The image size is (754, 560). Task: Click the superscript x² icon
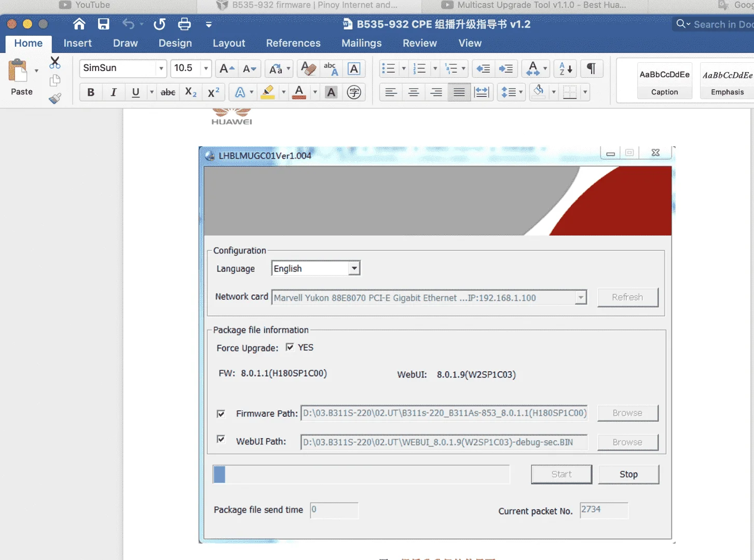(x=213, y=92)
